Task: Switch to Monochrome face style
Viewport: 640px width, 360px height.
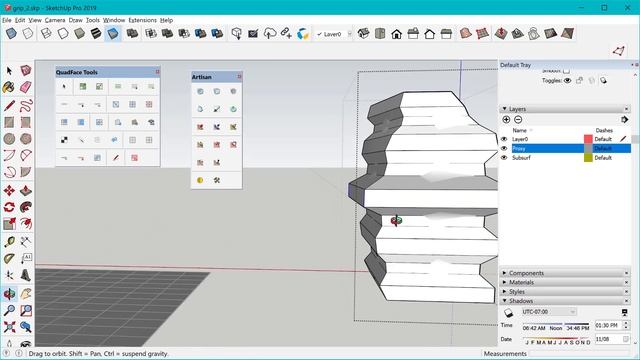Action: [x=113, y=33]
